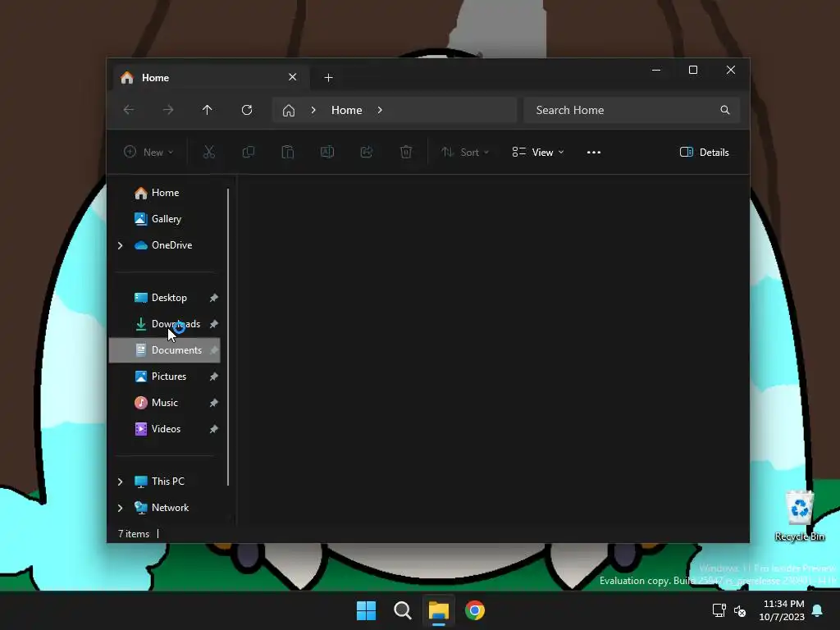Expand the OneDrive tree node
The height and width of the screenshot is (630, 840).
pos(120,245)
